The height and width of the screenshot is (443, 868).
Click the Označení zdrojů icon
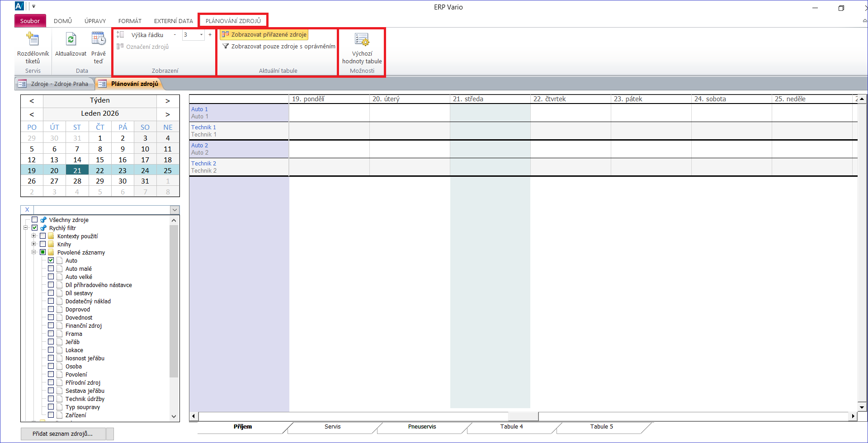click(120, 46)
